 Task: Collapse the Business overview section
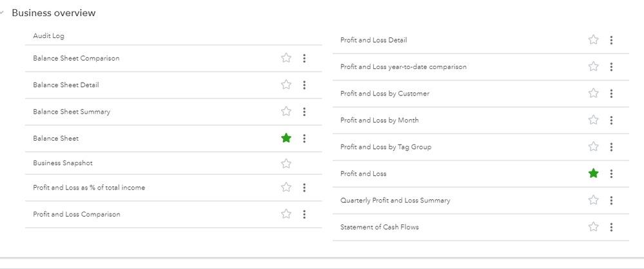coord(3,13)
